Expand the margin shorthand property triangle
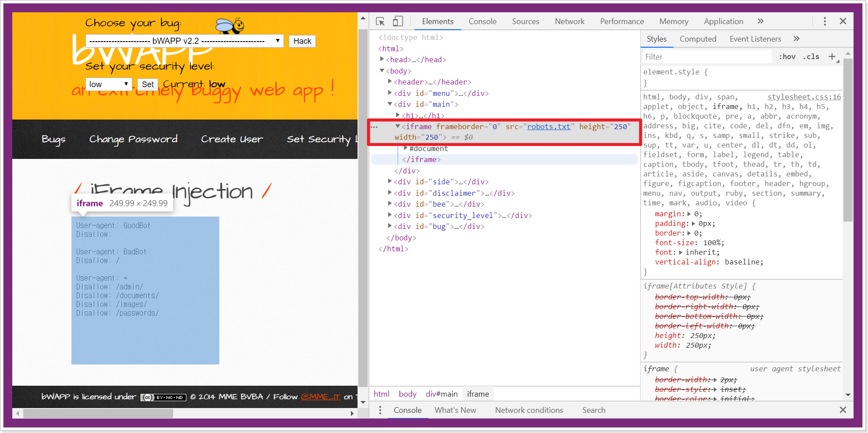Screen dimensions: 868x433 coord(689,214)
